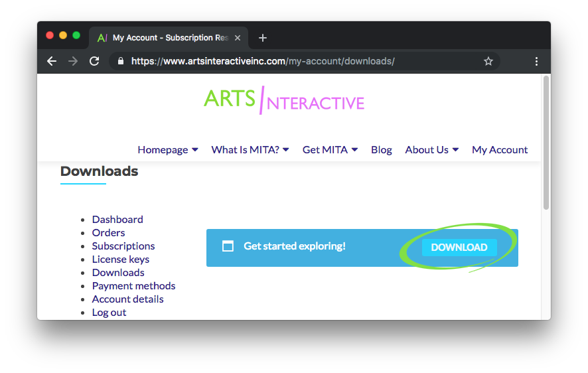Go back with the browser back arrow

point(52,61)
